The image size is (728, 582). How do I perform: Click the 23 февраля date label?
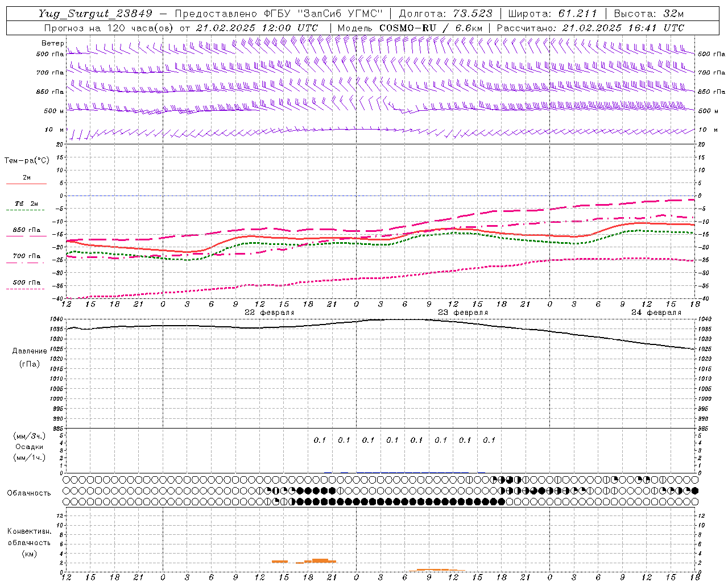pyautogui.click(x=463, y=313)
